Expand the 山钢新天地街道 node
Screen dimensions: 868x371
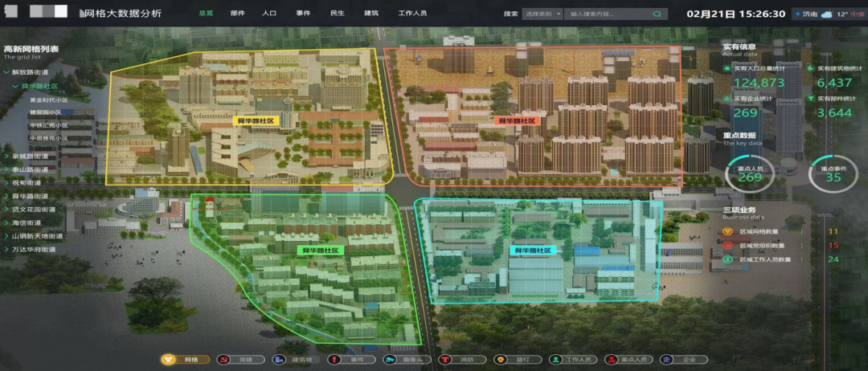(6, 236)
